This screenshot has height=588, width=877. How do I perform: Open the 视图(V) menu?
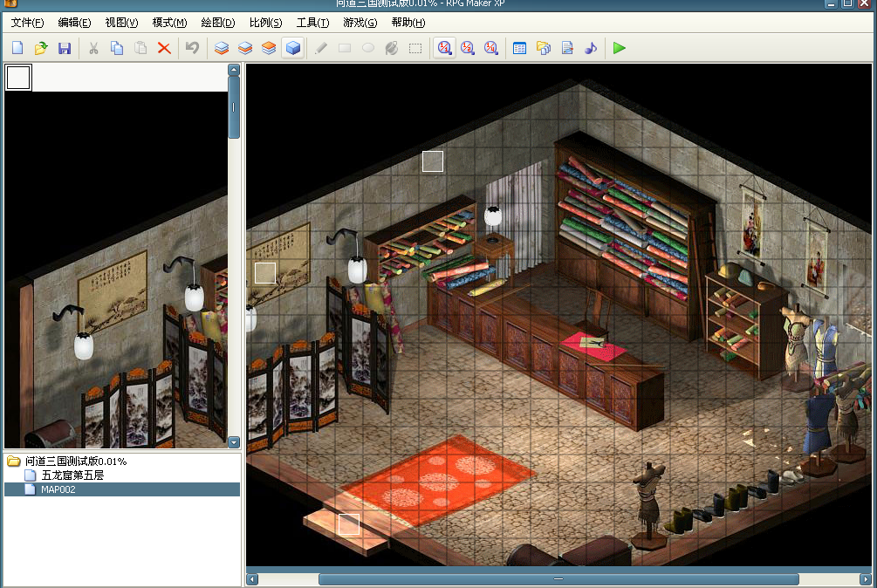(x=121, y=23)
